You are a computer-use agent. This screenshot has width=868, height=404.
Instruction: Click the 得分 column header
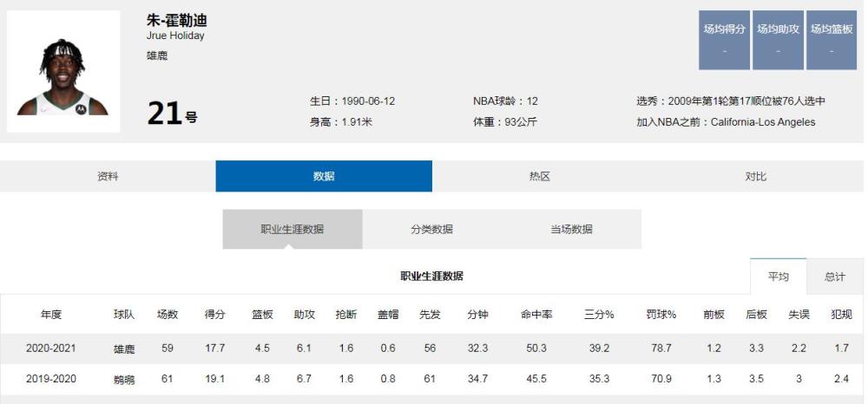point(214,315)
